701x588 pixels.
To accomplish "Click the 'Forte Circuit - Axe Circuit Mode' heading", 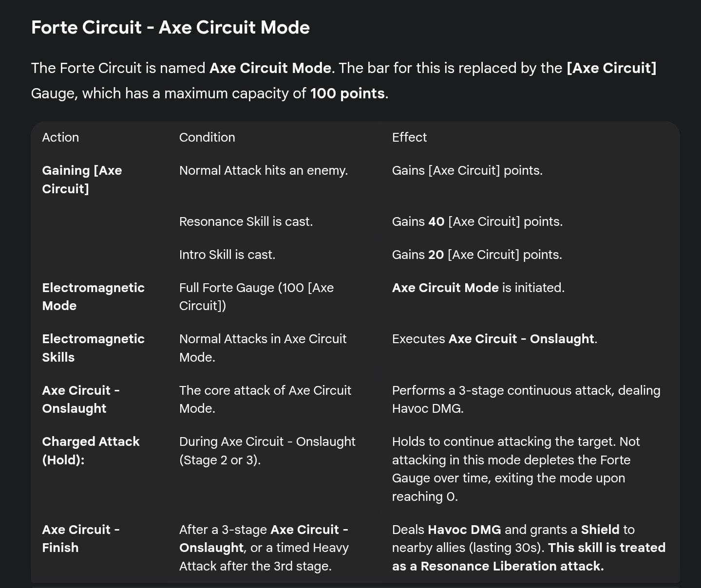I will coord(170,28).
